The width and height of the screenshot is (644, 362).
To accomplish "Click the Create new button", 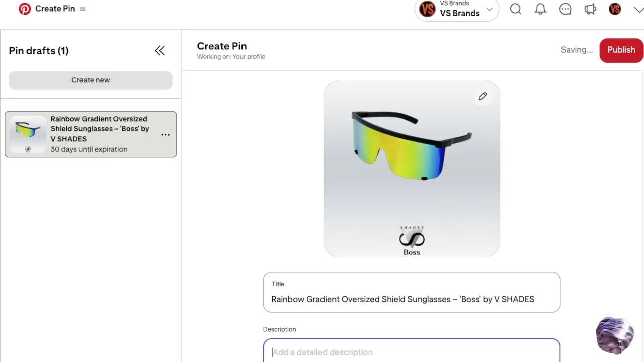I will point(91,80).
